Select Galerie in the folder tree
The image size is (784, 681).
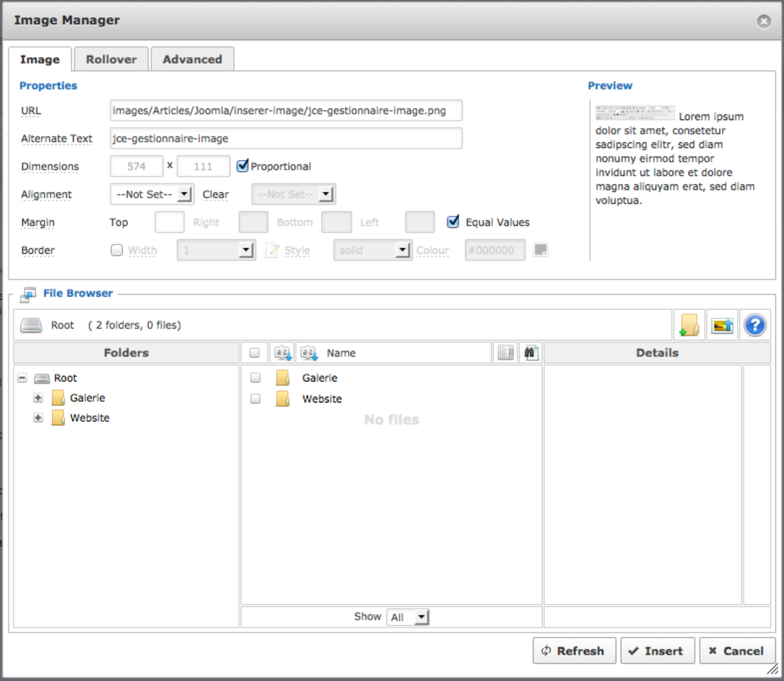pyautogui.click(x=87, y=397)
